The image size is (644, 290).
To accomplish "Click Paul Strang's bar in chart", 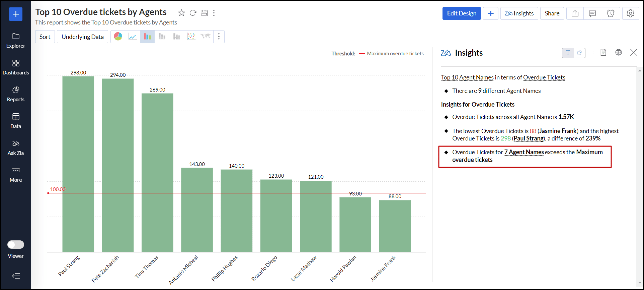I will point(78,164).
